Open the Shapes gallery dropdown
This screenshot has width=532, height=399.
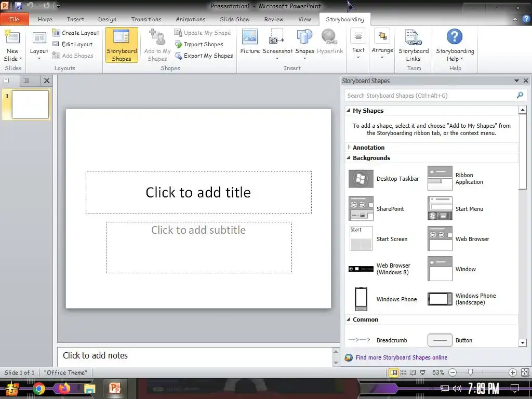point(304,45)
